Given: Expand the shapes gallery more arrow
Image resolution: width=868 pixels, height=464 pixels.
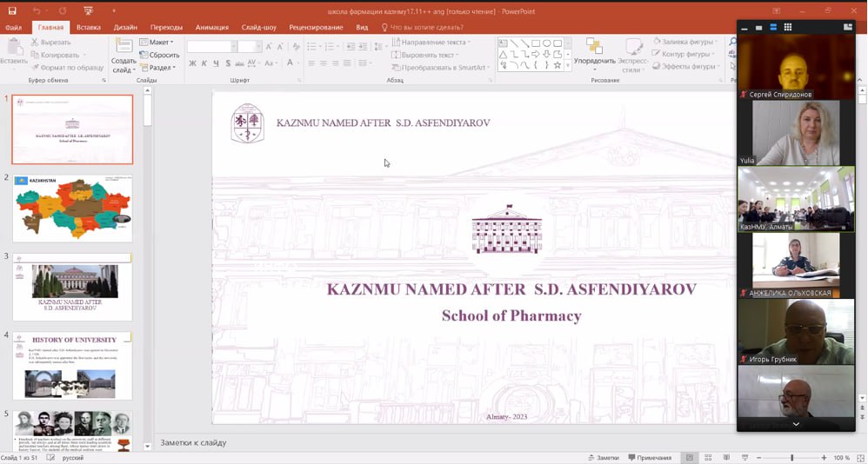Looking at the screenshot, I should 567,66.
